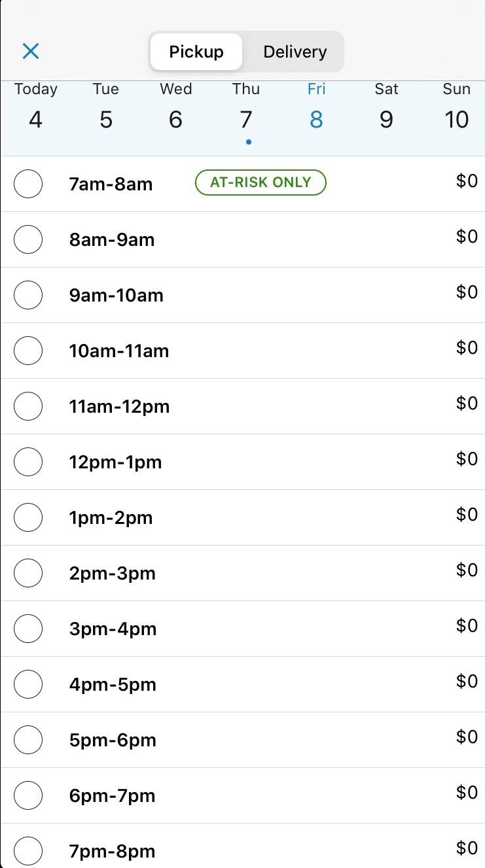Pick Wednesday 6 in the date strip
The width and height of the screenshot is (485, 868).
(175, 108)
